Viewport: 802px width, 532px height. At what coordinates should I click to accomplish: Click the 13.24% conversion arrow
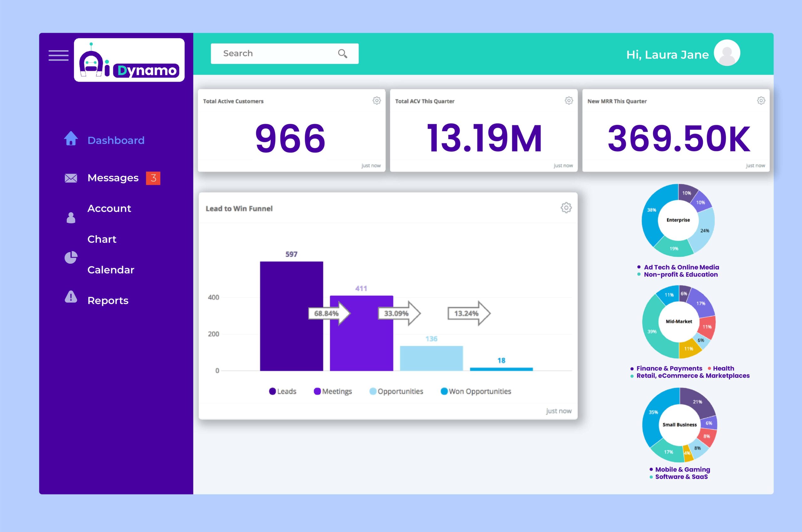(x=469, y=313)
